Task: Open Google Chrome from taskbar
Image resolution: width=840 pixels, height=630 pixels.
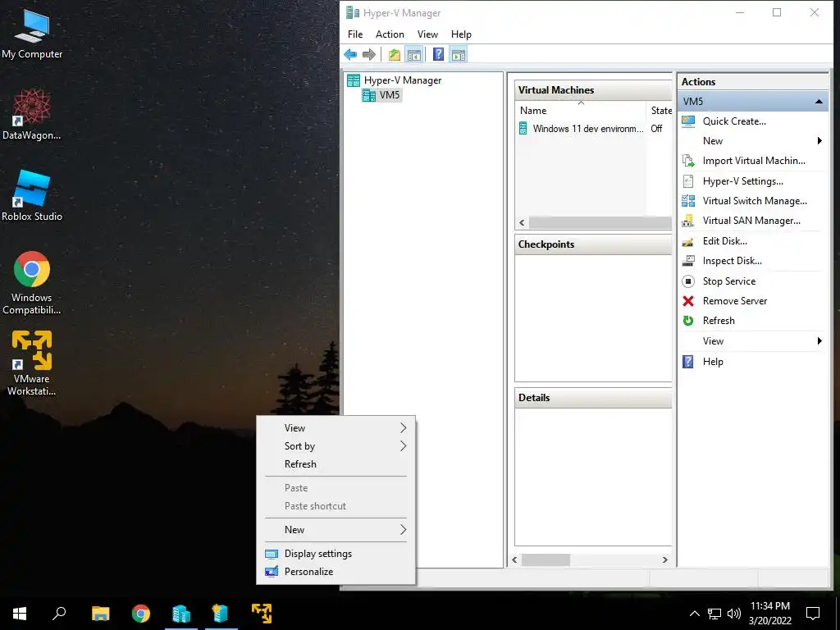Action: click(x=141, y=614)
